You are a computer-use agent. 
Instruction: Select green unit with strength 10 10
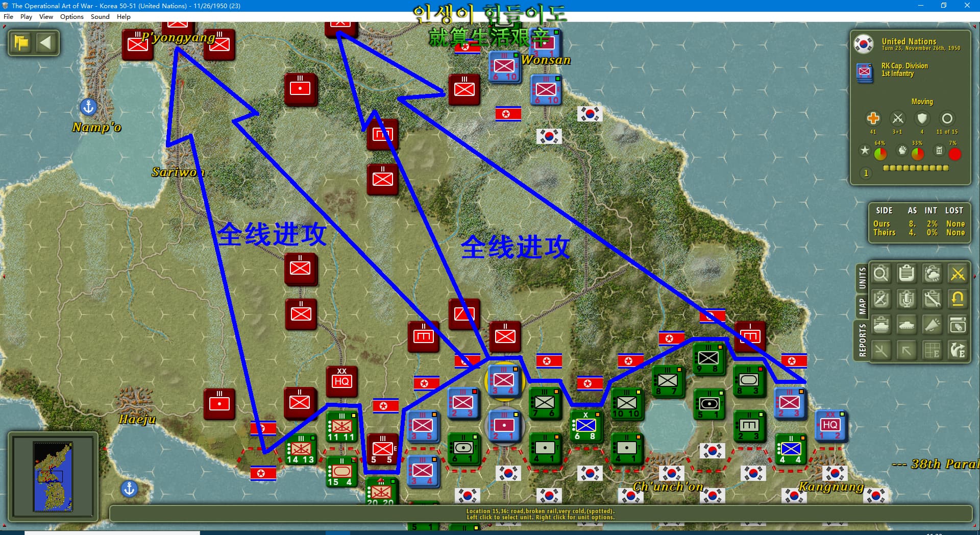[x=626, y=403]
